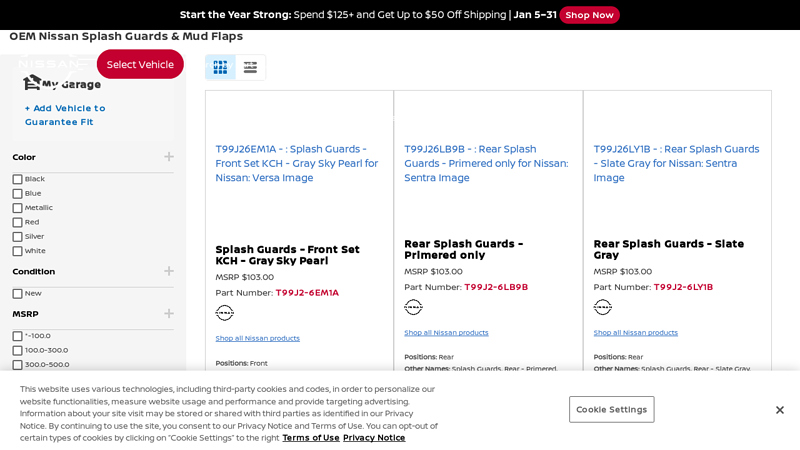800x450 pixels.
Task: Tick the New condition checkbox
Action: [x=18, y=294]
